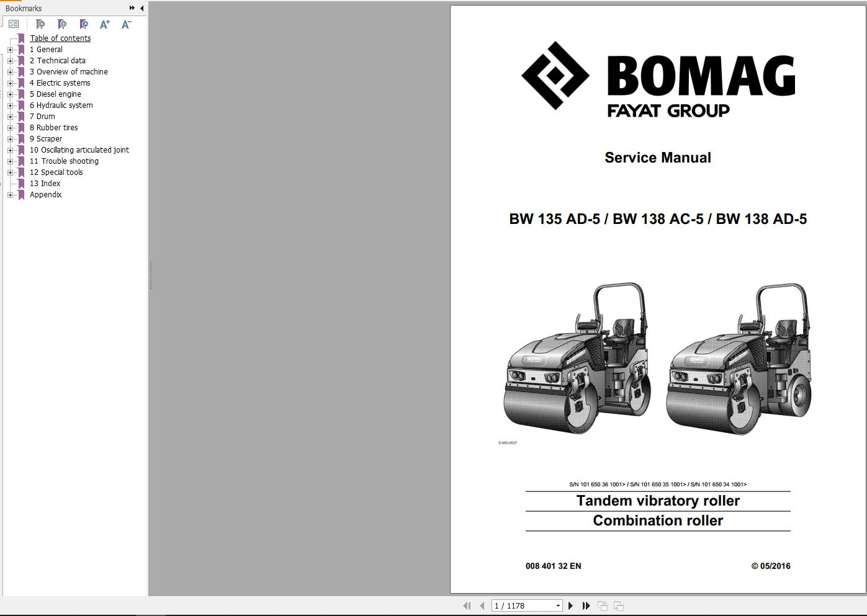Decrease bookmark text size with A- icon
The image size is (867, 616).
point(126,24)
